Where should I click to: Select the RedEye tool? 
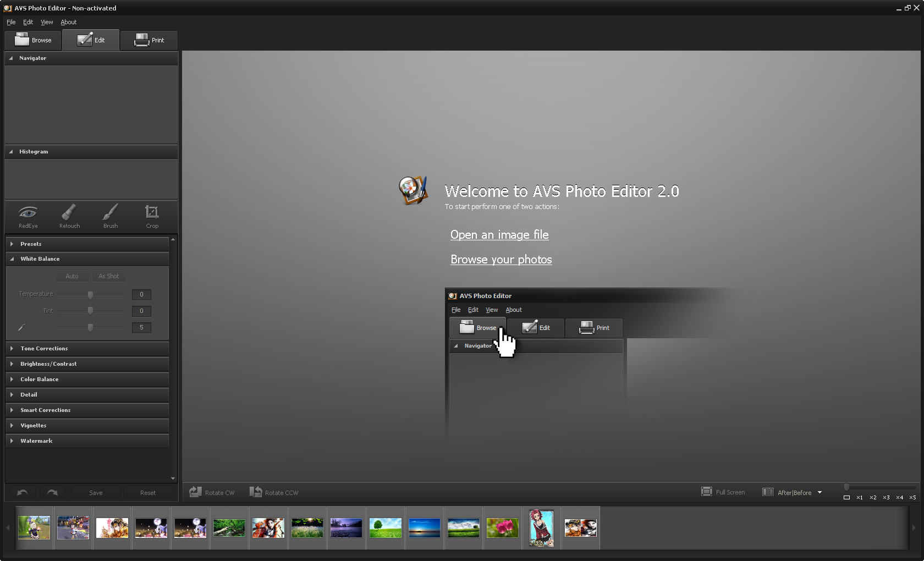28,217
